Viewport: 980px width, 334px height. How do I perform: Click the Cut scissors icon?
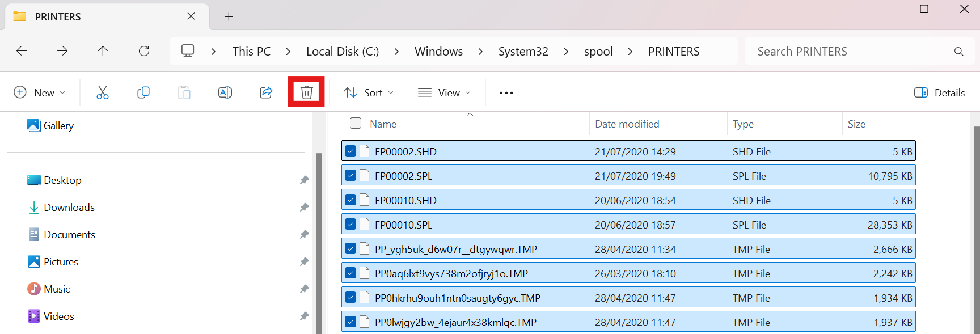(x=103, y=92)
